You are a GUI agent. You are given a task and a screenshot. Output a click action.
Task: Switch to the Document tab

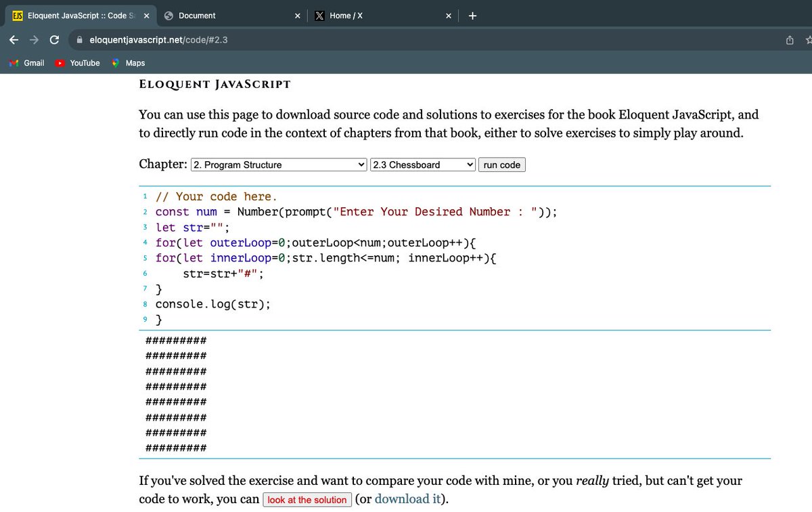click(232, 16)
